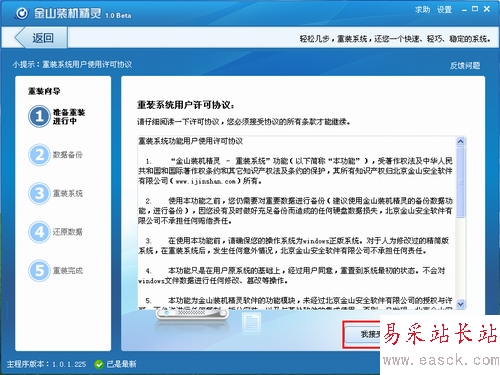The width and height of the screenshot is (500, 375).
Task: Click the 金山装机精灵 logo icon
Action: [22, 13]
